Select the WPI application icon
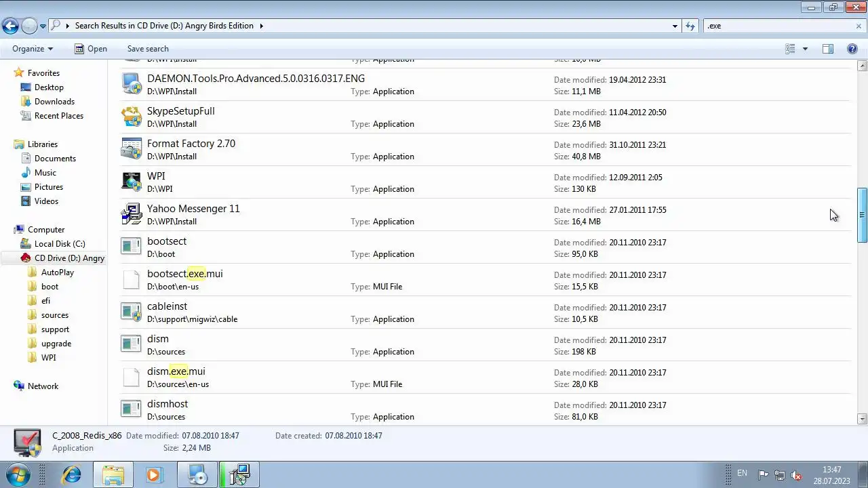The height and width of the screenshot is (488, 868). (x=132, y=182)
